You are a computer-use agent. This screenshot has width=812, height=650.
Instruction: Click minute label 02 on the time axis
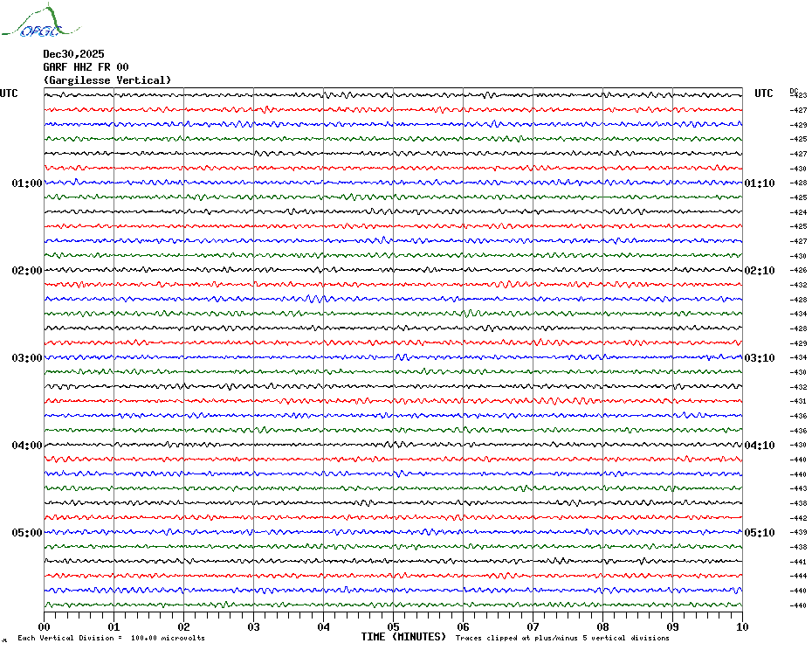click(x=184, y=626)
